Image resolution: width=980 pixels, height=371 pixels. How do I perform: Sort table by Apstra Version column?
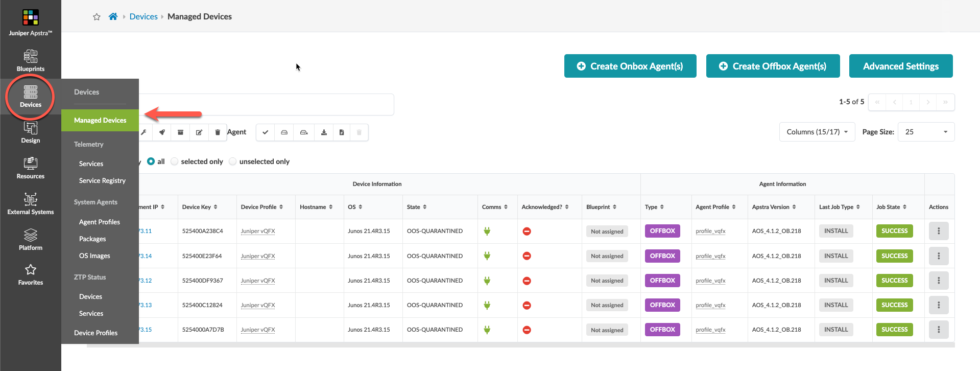(774, 207)
